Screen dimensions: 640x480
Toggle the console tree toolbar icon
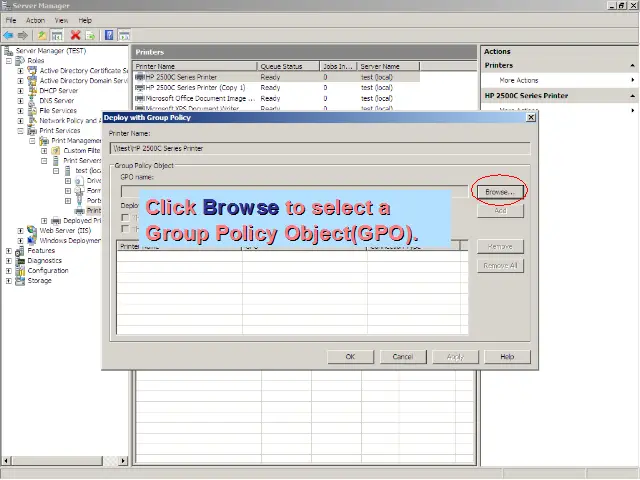[x=57, y=36]
